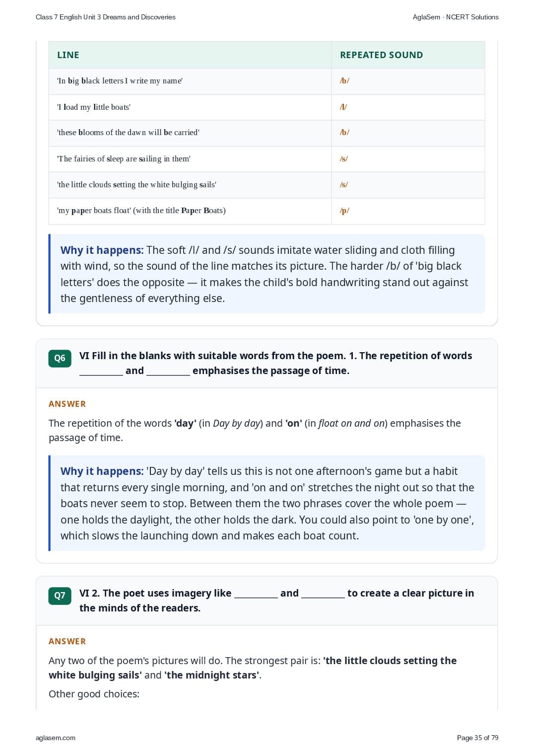Click the second blank in question Q7
The image size is (534, 756).
pyautogui.click(x=323, y=594)
